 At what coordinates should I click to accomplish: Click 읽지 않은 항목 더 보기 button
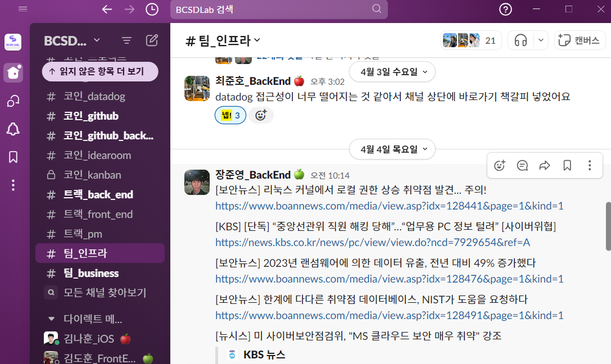(x=100, y=72)
